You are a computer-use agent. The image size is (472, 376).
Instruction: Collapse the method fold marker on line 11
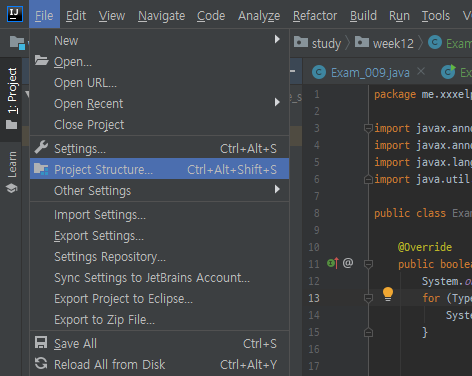[x=368, y=264]
